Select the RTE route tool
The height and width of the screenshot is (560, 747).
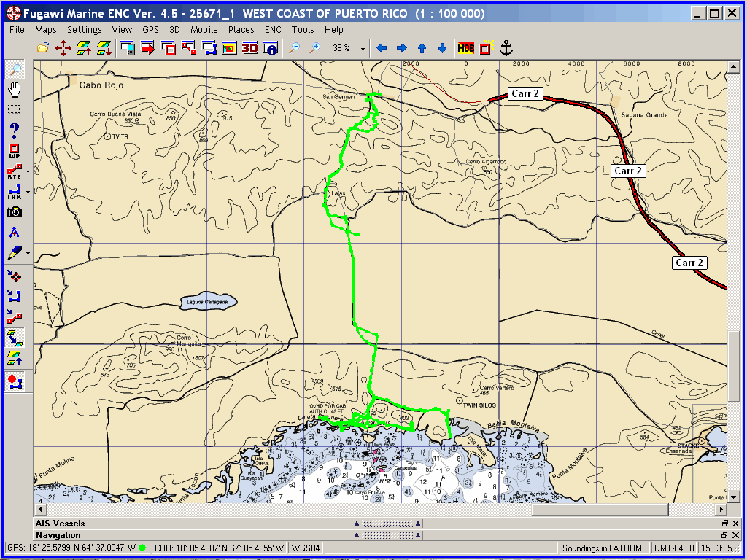coord(15,171)
